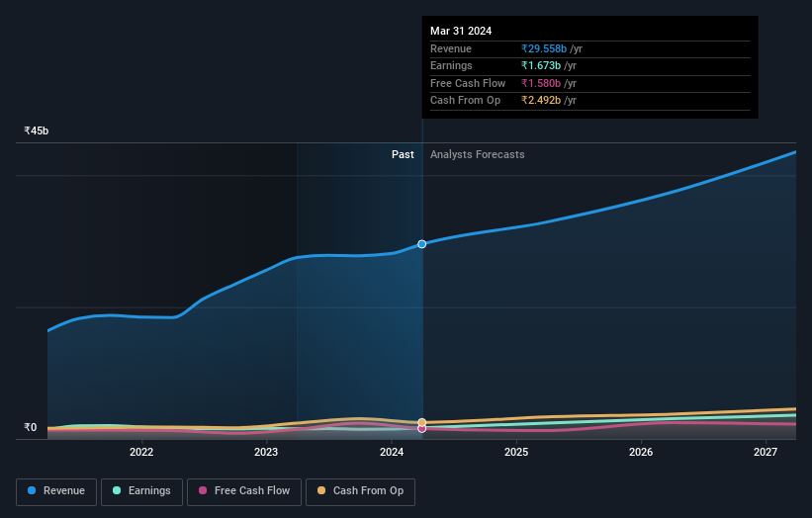This screenshot has width=812, height=518.
Task: Click the pink Free Cash Flow data point
Action: pyautogui.click(x=422, y=429)
